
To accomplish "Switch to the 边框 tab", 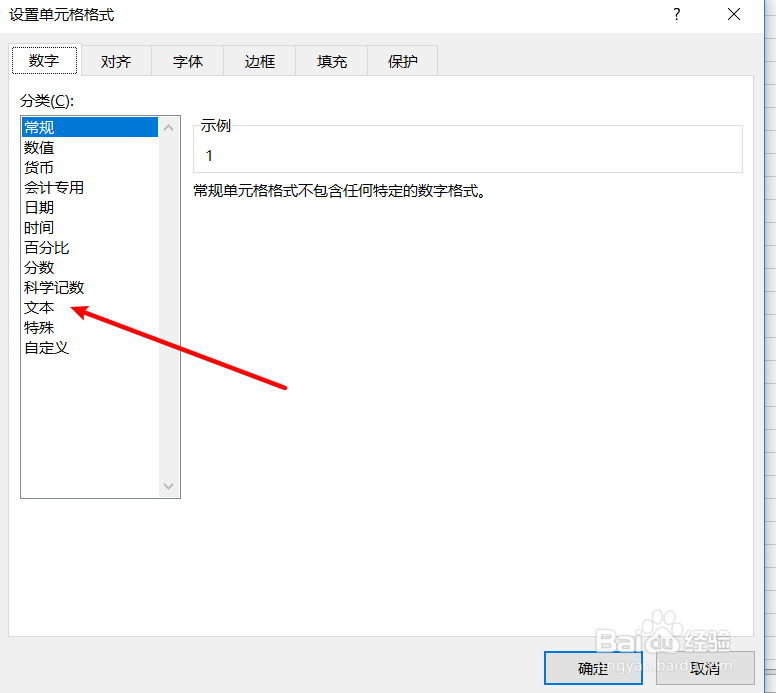I will click(259, 61).
